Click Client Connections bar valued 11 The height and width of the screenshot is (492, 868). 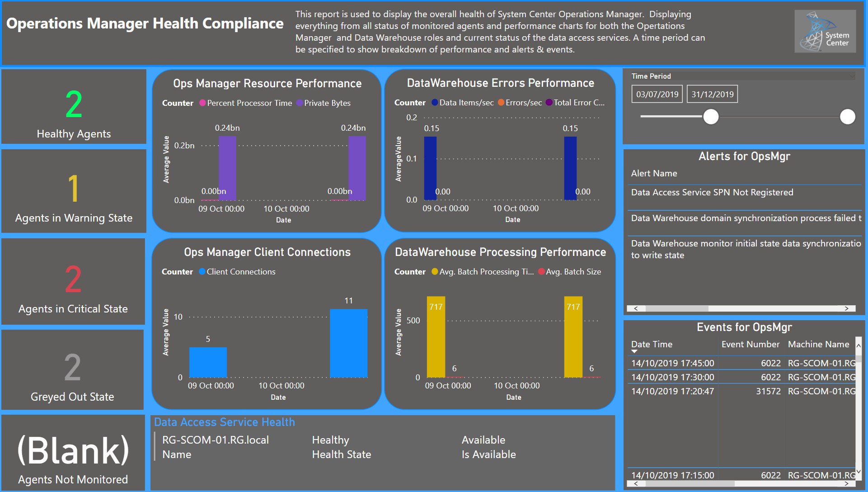[348, 343]
